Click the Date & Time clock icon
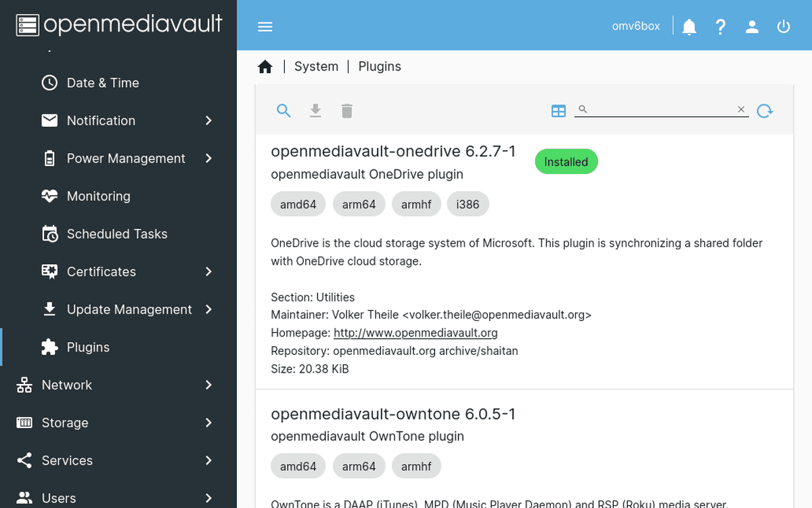Image resolution: width=812 pixels, height=508 pixels. pyautogui.click(x=49, y=83)
